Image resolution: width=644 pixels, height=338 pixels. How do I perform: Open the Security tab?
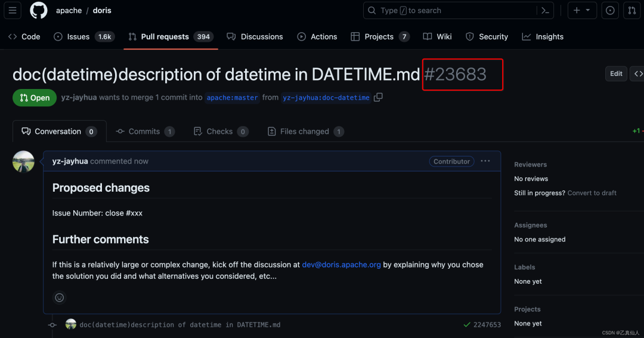pyautogui.click(x=487, y=36)
